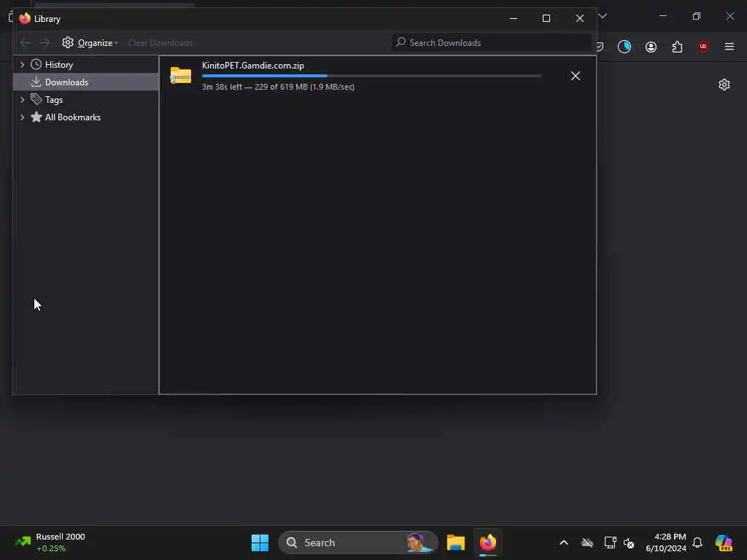This screenshot has height=560, width=747.
Task: Click the All Bookmarks star icon
Action: (x=36, y=117)
